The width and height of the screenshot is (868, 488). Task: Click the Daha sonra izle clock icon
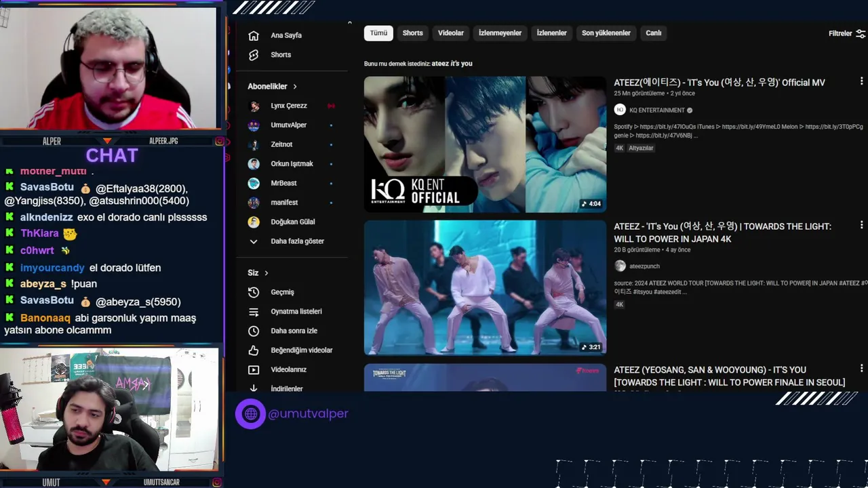tap(254, 331)
